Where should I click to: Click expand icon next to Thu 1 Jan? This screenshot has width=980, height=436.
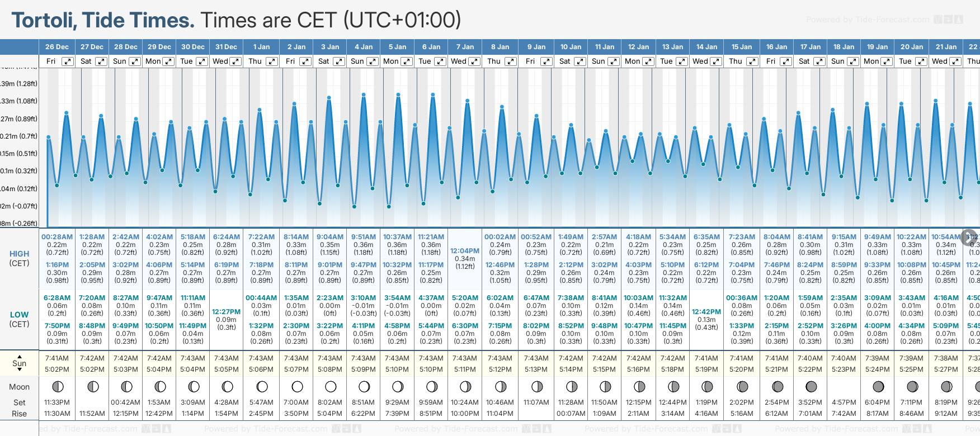coord(272,61)
